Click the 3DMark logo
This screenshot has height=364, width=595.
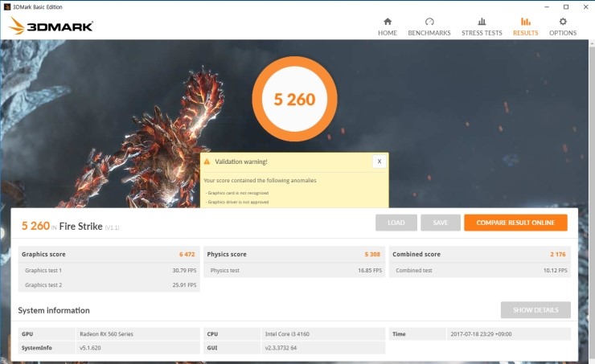51,27
